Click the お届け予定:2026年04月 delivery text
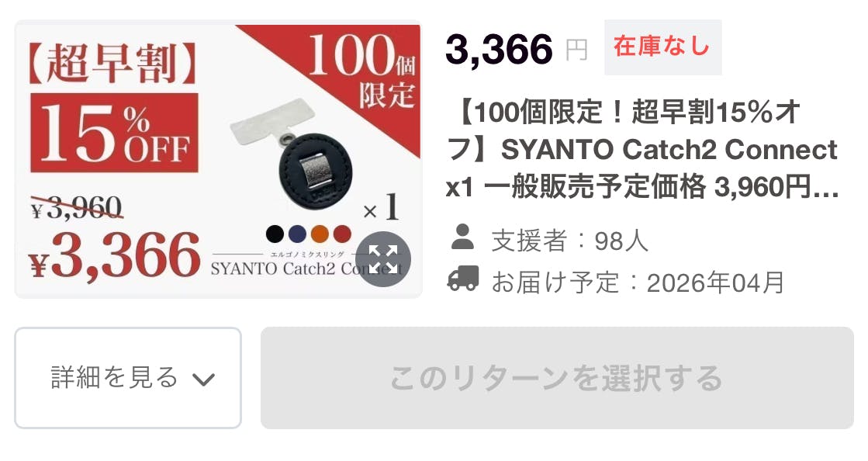The height and width of the screenshot is (461, 868). click(638, 282)
